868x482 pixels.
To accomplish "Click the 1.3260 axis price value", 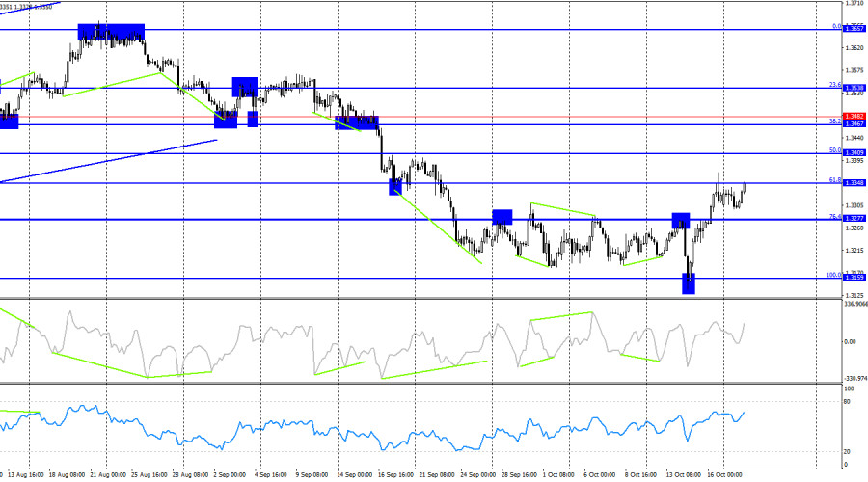I will (854, 228).
